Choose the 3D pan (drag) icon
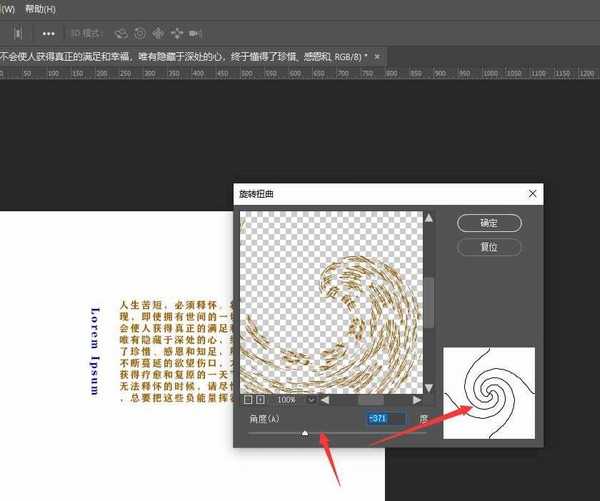 point(157,33)
